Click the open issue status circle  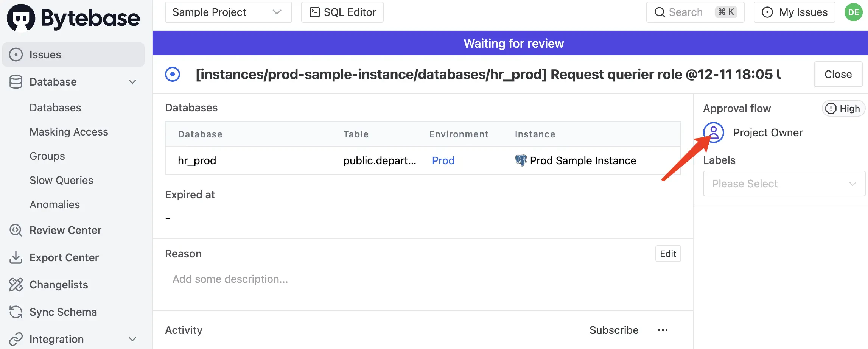[x=173, y=74]
